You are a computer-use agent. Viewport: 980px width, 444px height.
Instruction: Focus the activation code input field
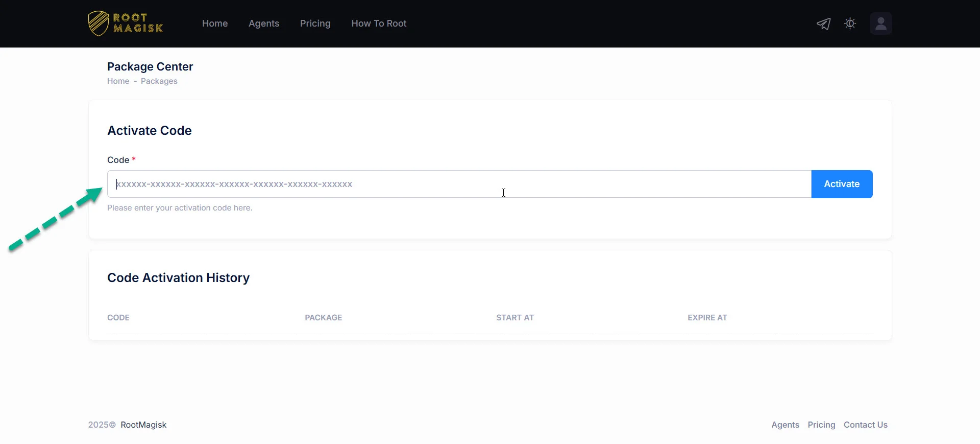[x=458, y=184]
